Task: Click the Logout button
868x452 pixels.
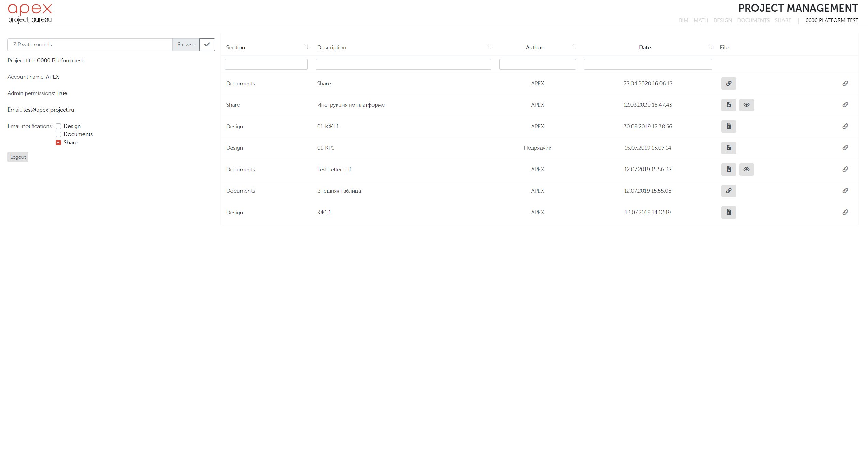Action: click(18, 157)
